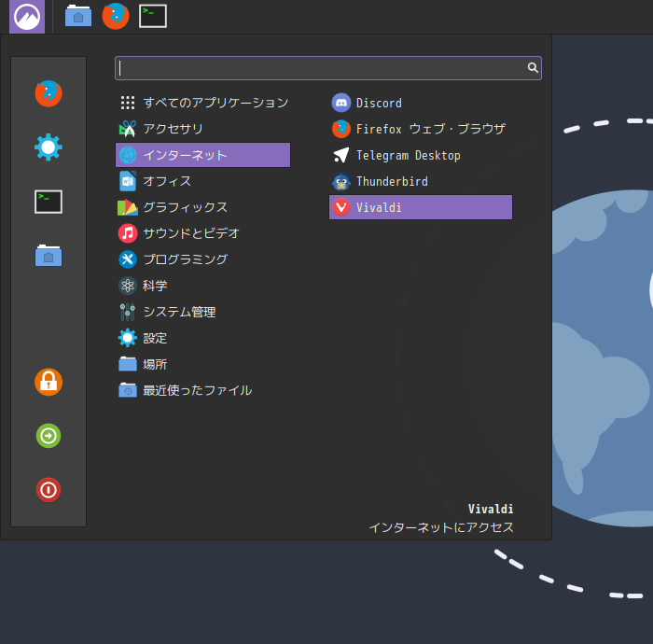Open settings gear in the favorites sidebar

[x=49, y=147]
